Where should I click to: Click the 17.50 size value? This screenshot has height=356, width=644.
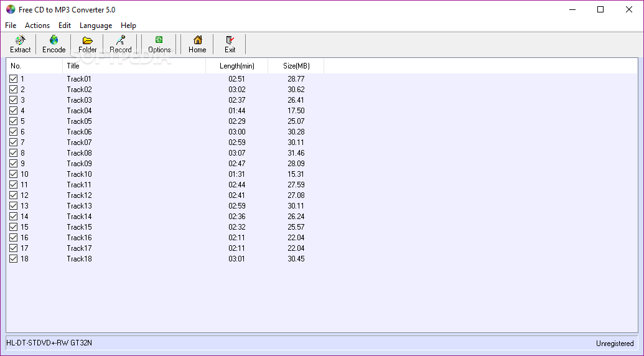pyautogui.click(x=296, y=110)
